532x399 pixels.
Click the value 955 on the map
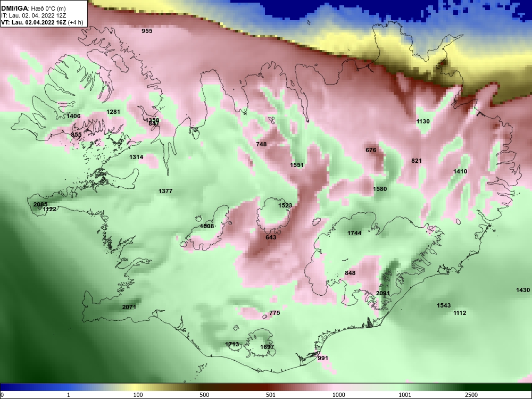point(147,31)
